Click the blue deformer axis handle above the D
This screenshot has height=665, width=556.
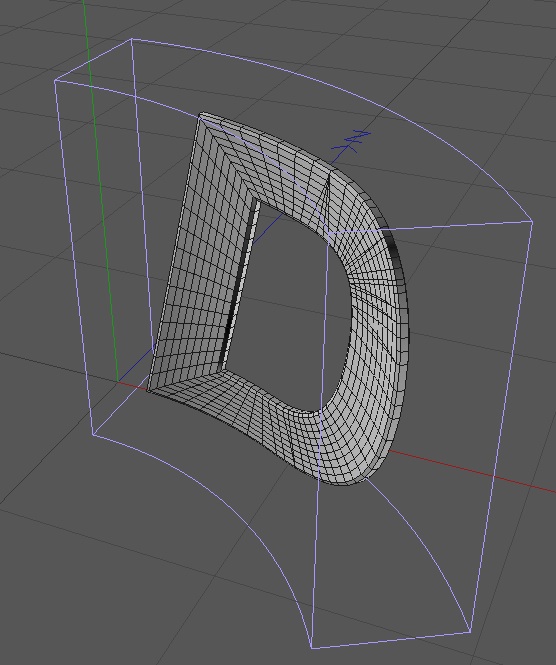[x=351, y=141]
